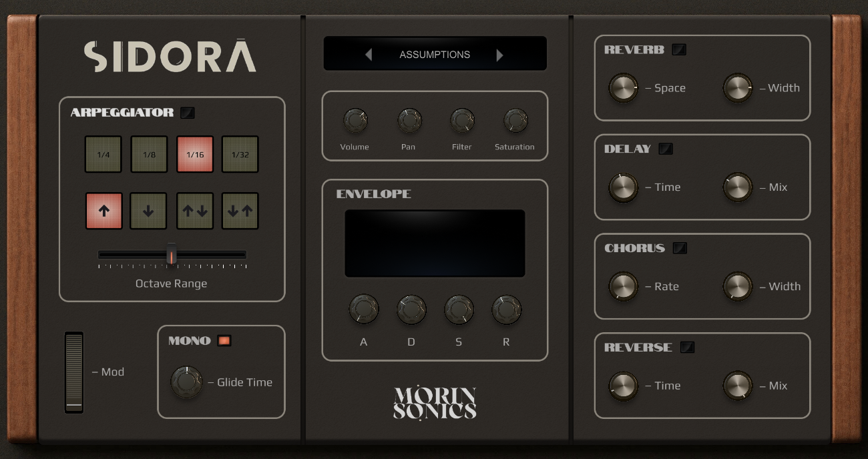Select the up arrow arpeggio direction
Screen dimensions: 868x459
click(x=104, y=211)
